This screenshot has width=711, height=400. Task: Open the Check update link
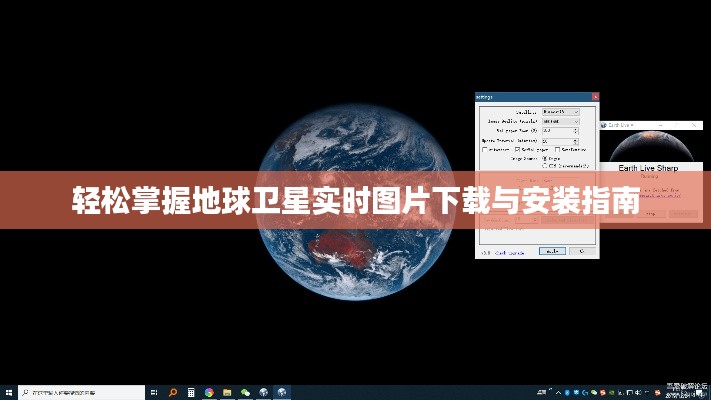click(x=510, y=252)
